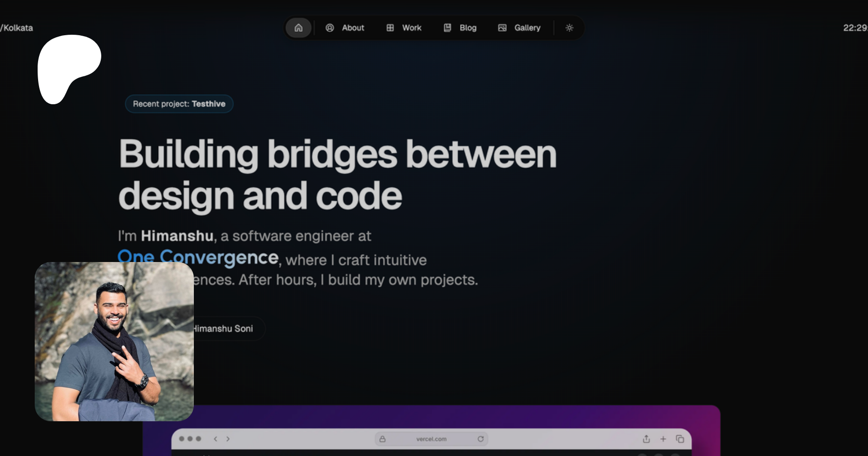Click the Work grid icon
The image size is (868, 456).
tap(390, 28)
